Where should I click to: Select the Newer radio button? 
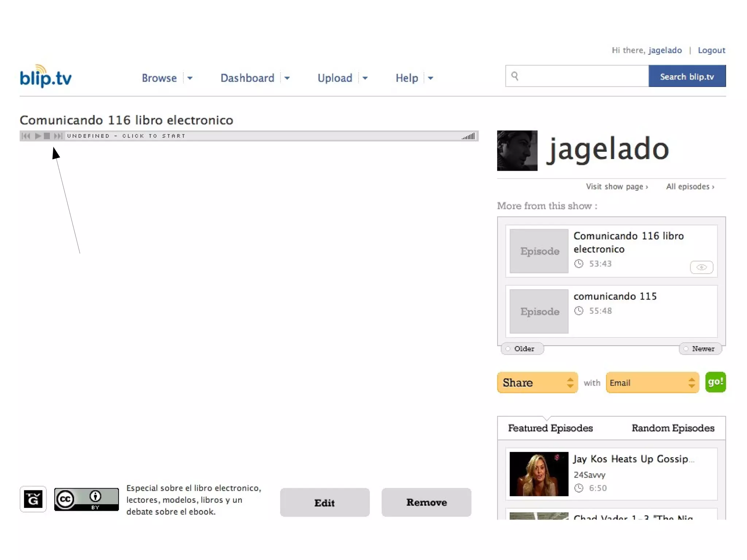[x=686, y=349]
